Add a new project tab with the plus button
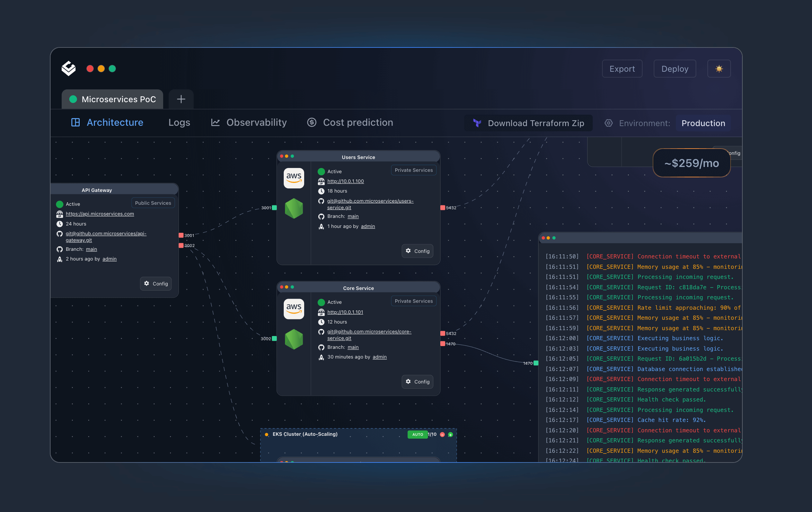 [181, 99]
